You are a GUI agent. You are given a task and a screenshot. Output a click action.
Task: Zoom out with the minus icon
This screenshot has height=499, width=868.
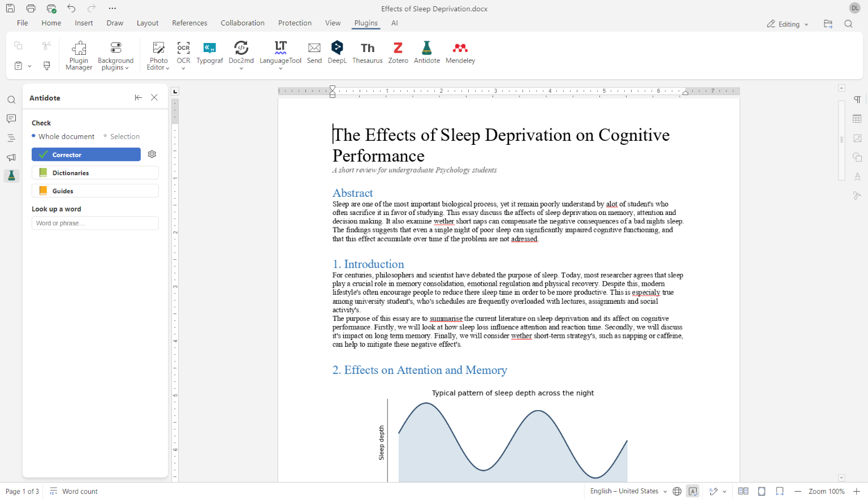(x=798, y=491)
